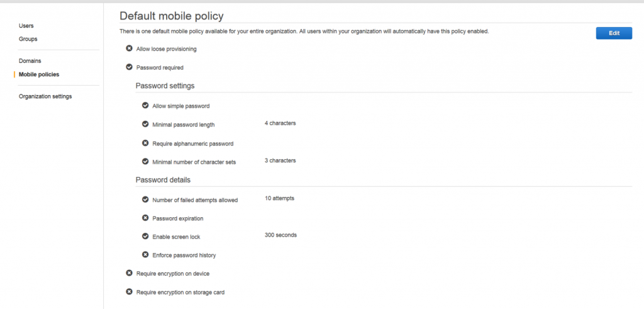This screenshot has width=644, height=309.
Task: Click the checkmark icon for failed attempts allowed
Action: pos(145,199)
